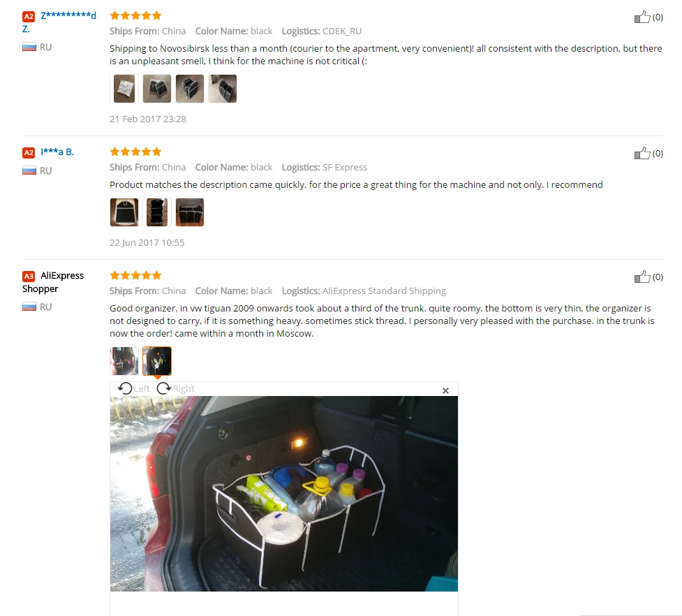
Task: Open second photo in the Novosibirsk review
Action: point(157,89)
